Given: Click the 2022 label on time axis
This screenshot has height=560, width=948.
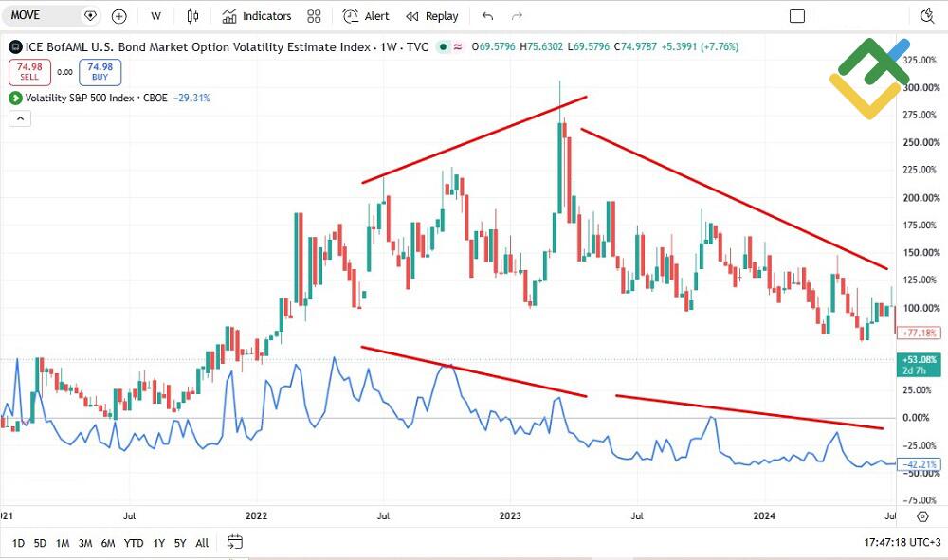Looking at the screenshot, I should point(256,515).
